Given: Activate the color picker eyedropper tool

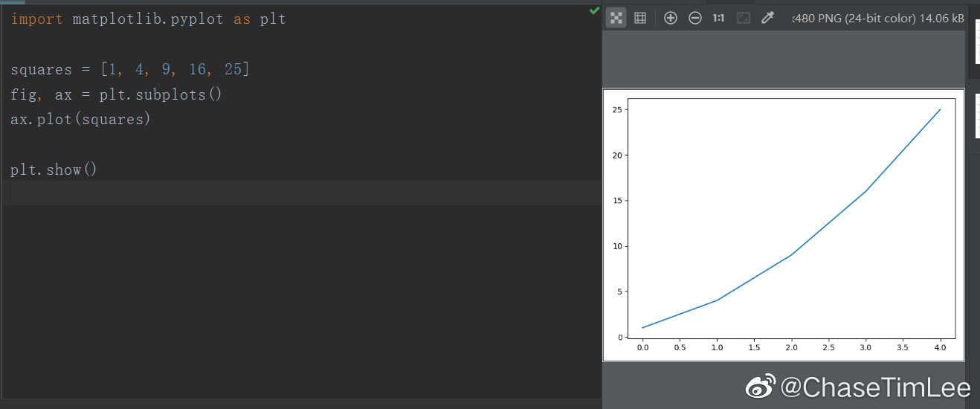Looking at the screenshot, I should [x=768, y=18].
